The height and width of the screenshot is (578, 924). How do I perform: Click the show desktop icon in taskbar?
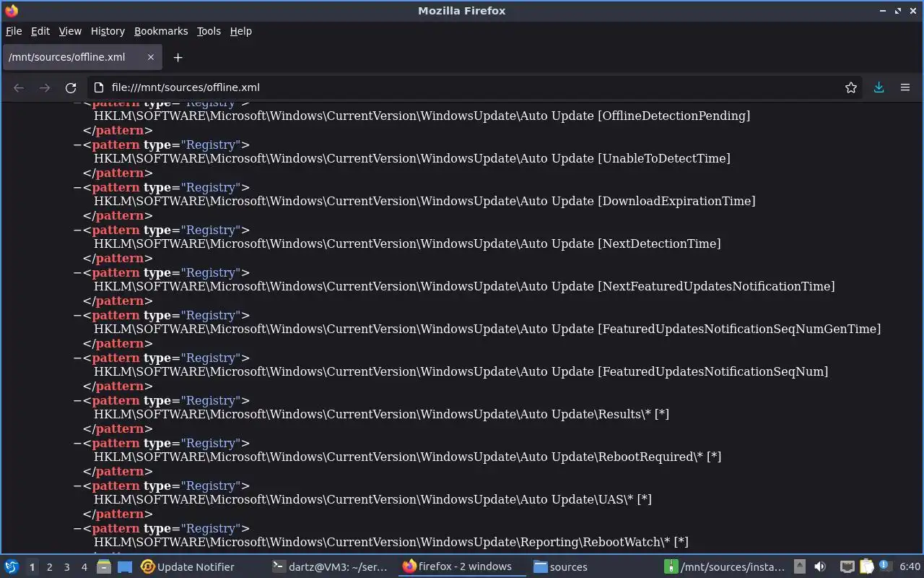pyautogui.click(x=124, y=566)
